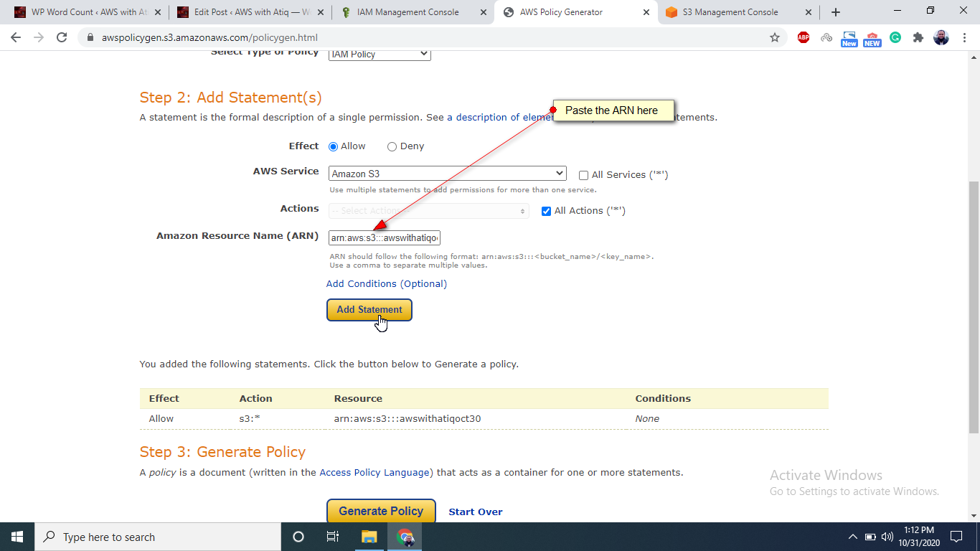
Task: Enable the All Services ('*') checkbox
Action: click(x=583, y=174)
